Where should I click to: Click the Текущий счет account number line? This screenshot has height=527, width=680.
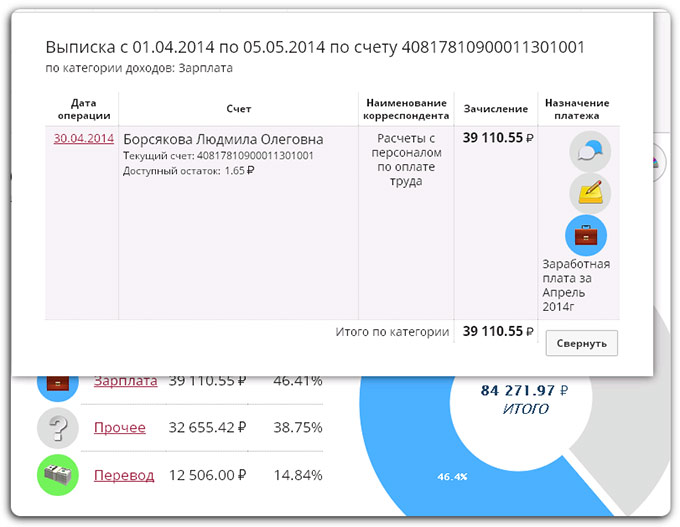pyautogui.click(x=218, y=156)
